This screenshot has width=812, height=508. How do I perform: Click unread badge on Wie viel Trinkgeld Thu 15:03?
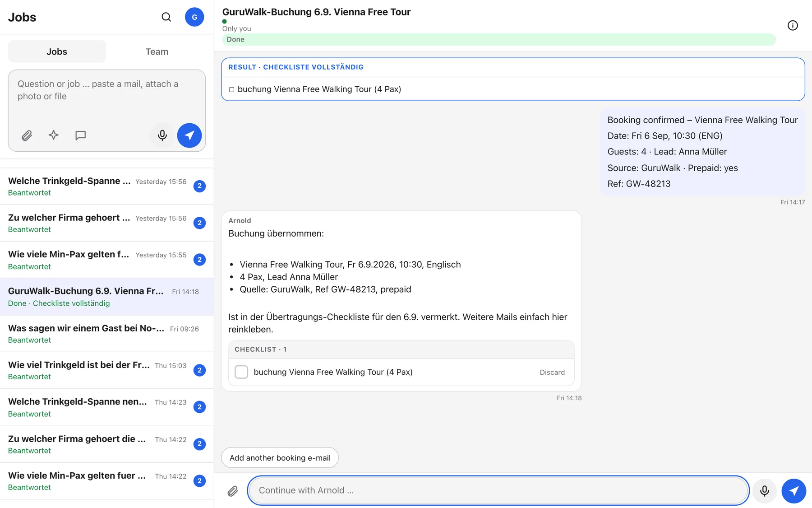(200, 370)
